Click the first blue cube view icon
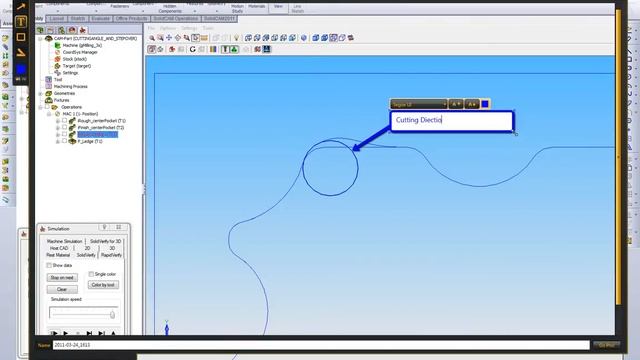This screenshot has width=640, height=360. point(248,38)
